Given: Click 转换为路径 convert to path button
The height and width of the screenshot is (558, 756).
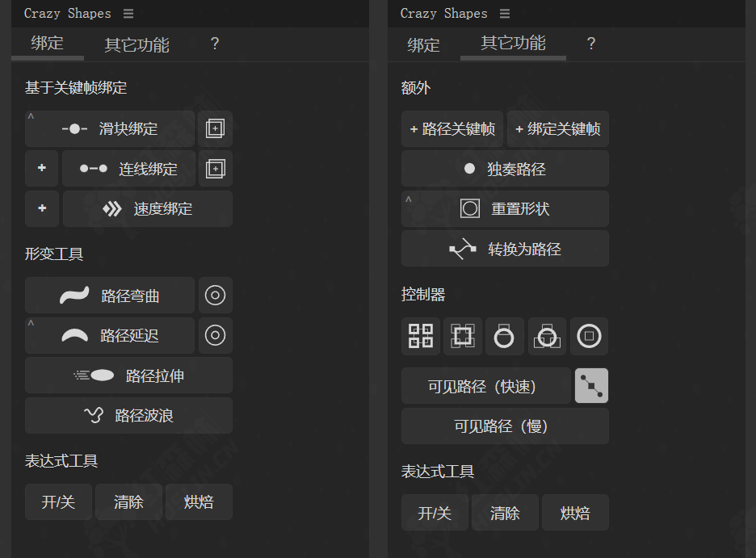Looking at the screenshot, I should tap(505, 249).
